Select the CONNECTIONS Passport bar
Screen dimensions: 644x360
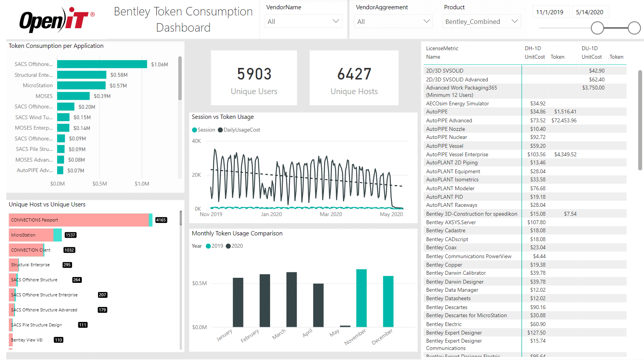point(81,220)
